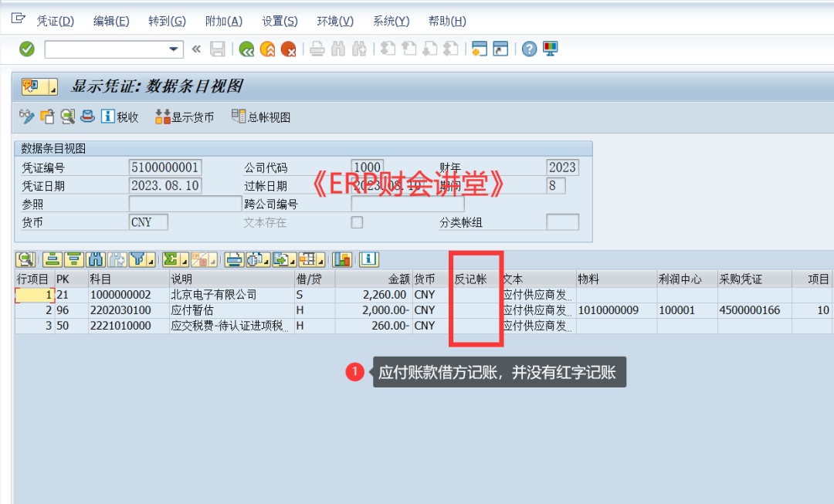Viewport: 834px width, 504px height.
Task: Open the transaction command field dropdown
Action: point(174,49)
